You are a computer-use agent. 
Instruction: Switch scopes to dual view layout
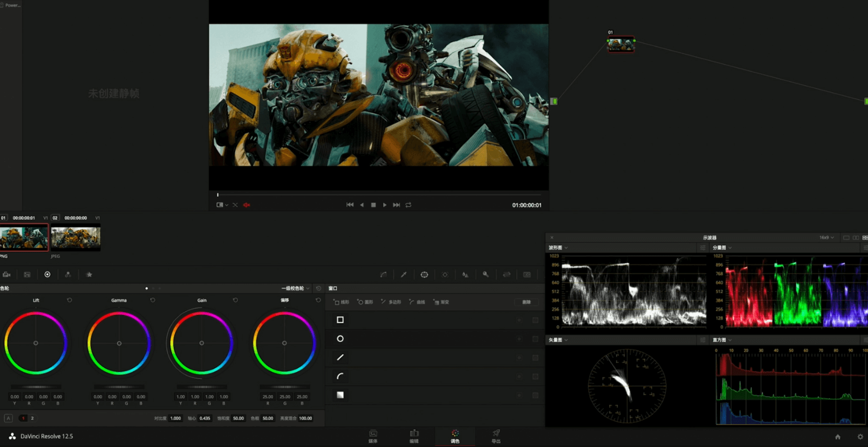point(855,238)
